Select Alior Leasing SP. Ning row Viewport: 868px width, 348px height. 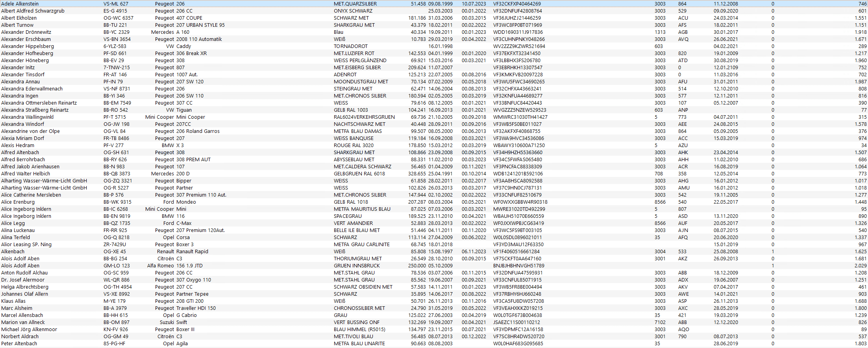pyautogui.click(x=26, y=245)
